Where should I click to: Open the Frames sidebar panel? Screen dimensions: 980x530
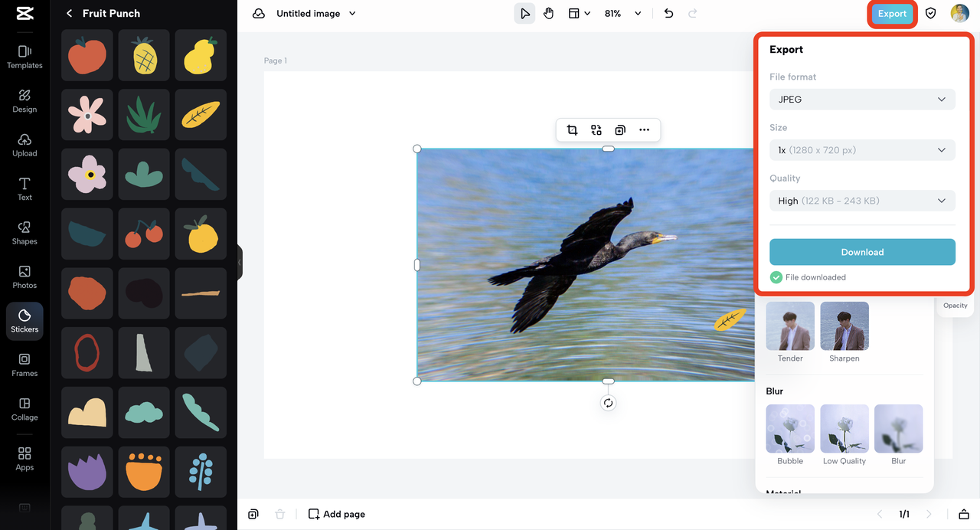(x=24, y=365)
